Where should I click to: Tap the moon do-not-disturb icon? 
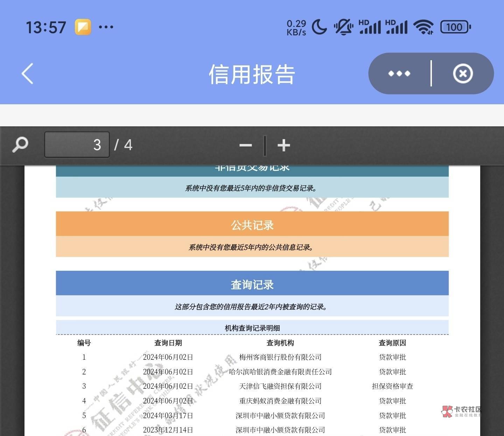[319, 27]
